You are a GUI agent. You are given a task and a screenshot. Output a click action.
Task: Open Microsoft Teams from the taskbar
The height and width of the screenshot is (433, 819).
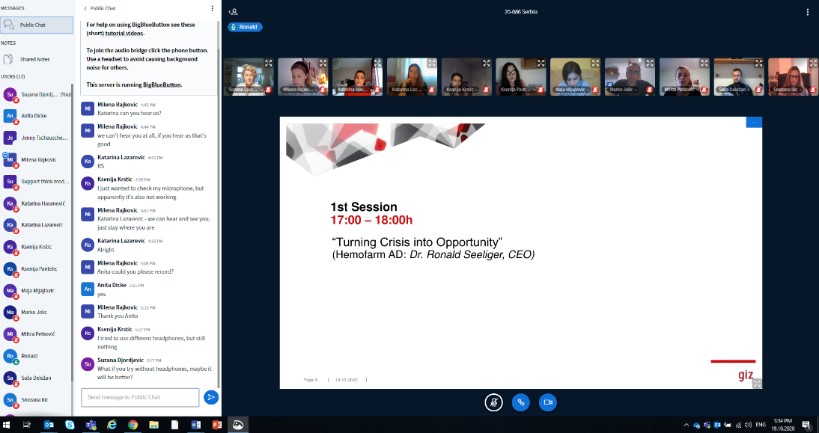coord(90,425)
